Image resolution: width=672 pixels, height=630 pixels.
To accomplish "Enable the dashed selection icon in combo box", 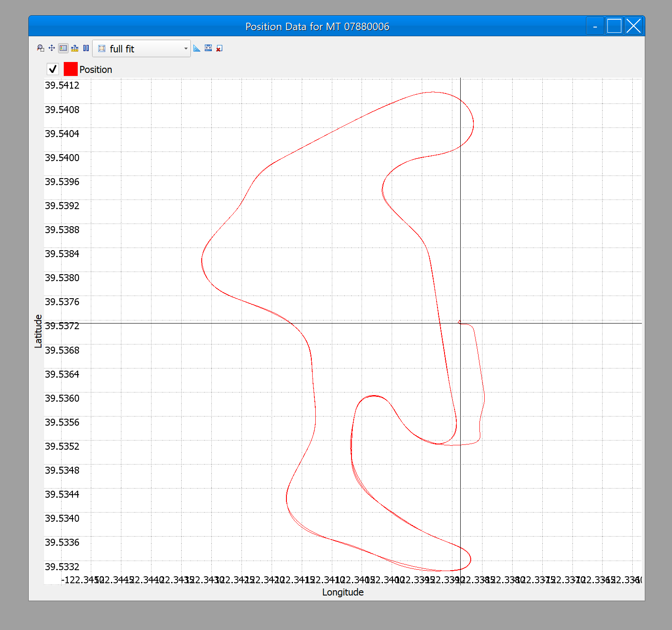I will tap(101, 48).
